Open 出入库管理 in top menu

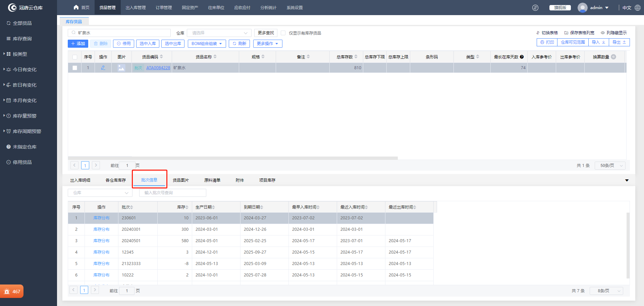[x=136, y=7]
